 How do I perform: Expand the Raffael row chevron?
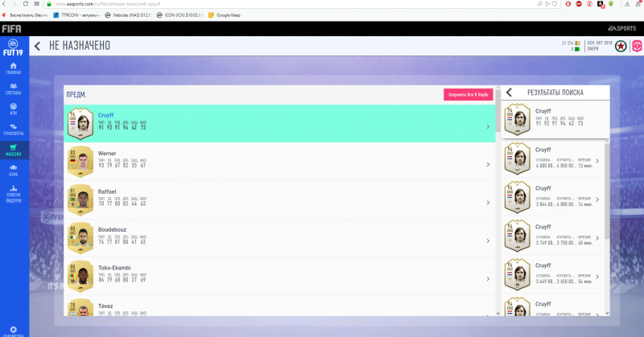coord(488,203)
